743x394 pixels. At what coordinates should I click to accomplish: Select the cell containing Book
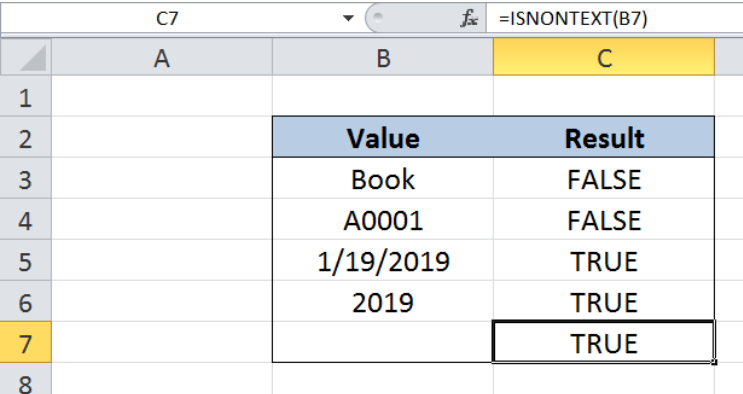[x=383, y=178]
